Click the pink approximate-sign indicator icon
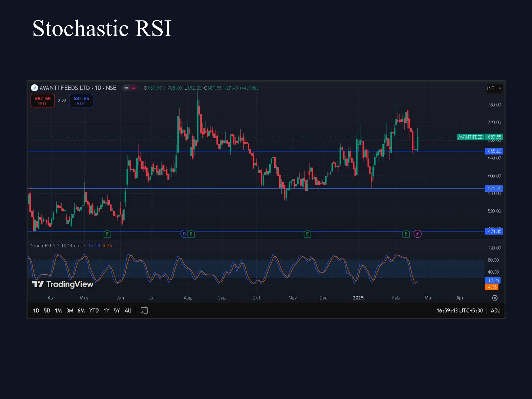Viewport: 532px width, 399px height. (x=134, y=88)
